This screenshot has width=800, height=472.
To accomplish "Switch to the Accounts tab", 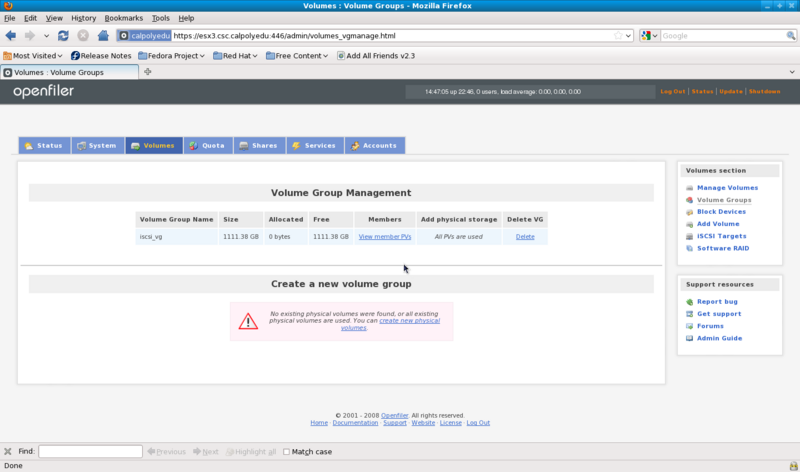I will click(374, 145).
